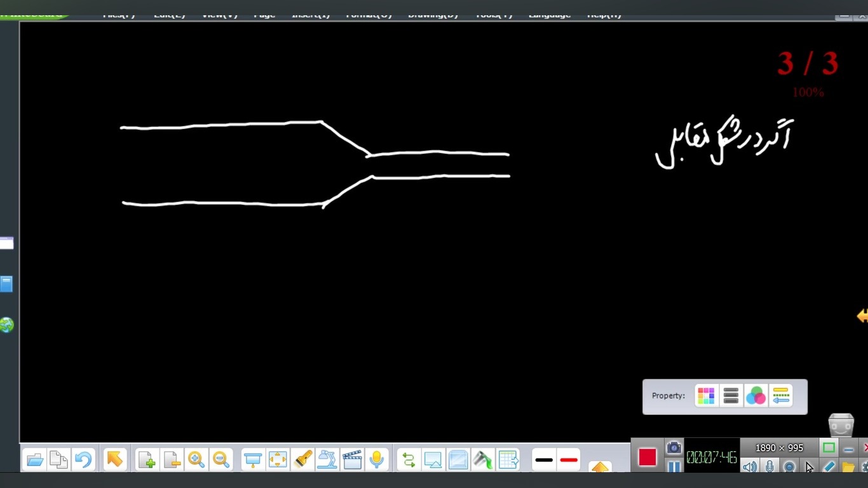Take a screenshot with the camera icon
The height and width of the screenshot is (488, 868).
click(x=674, y=447)
